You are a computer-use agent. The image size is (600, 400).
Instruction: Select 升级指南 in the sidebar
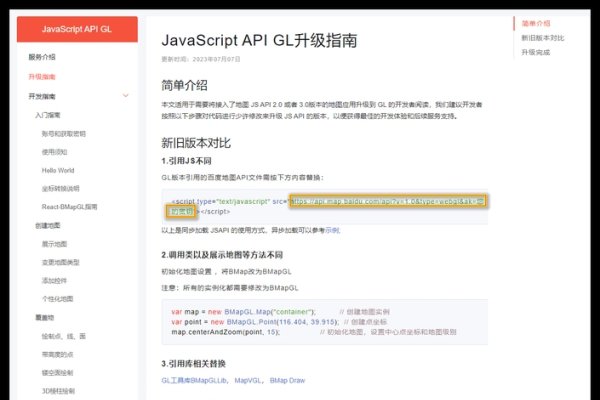42,77
